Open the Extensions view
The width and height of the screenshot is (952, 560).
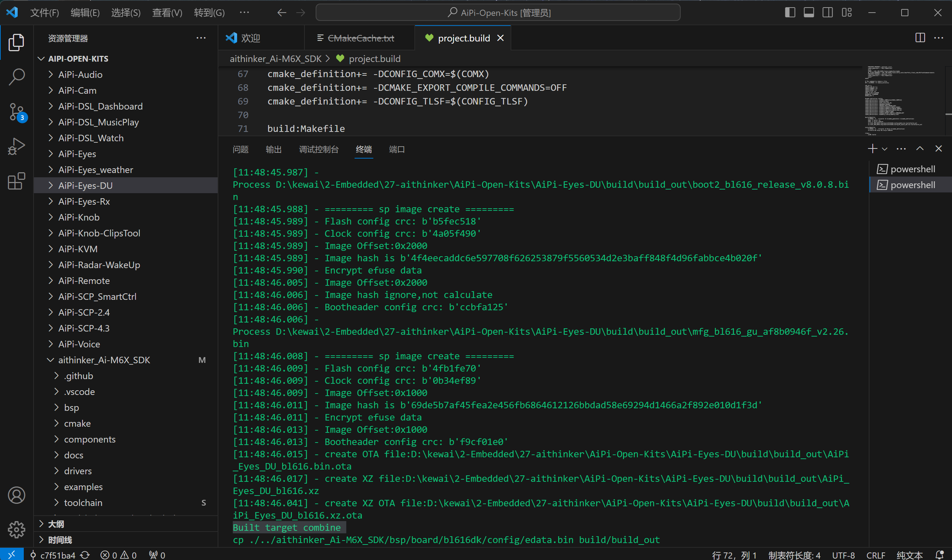[16, 181]
